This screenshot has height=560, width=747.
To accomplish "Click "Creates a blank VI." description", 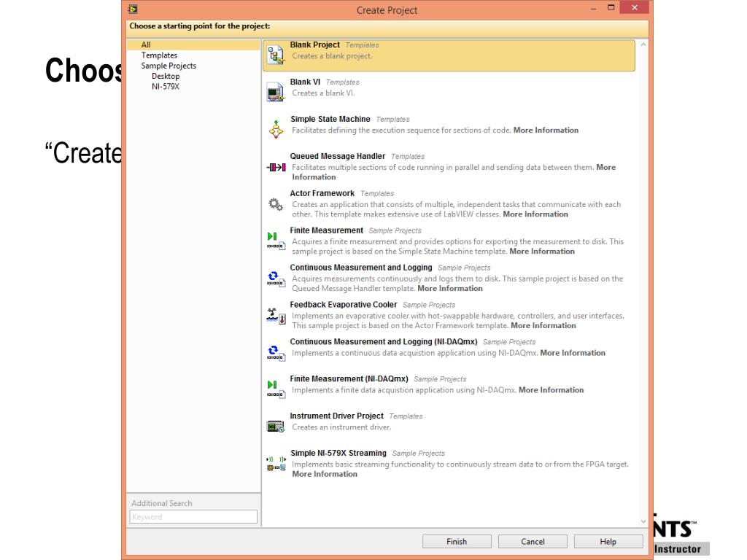I will coord(323,93).
